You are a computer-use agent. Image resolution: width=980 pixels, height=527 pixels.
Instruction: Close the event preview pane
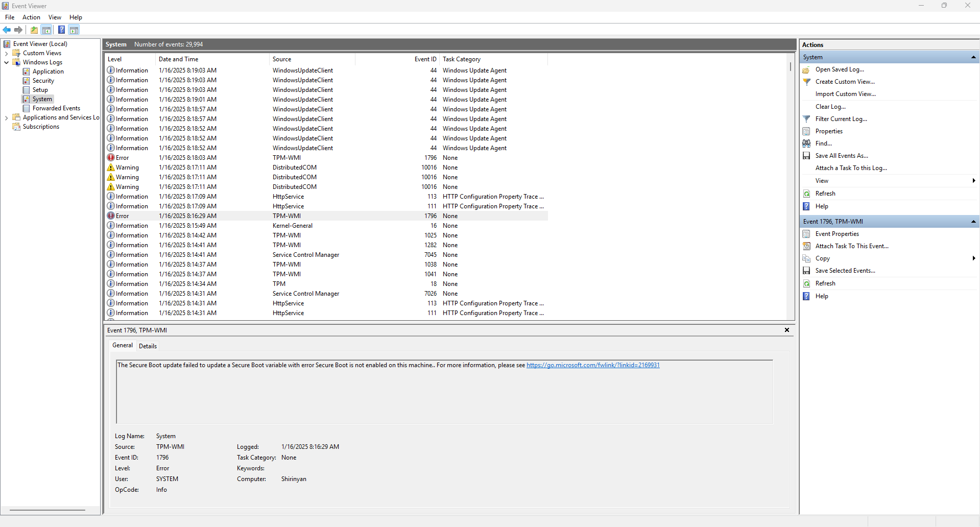tap(787, 330)
